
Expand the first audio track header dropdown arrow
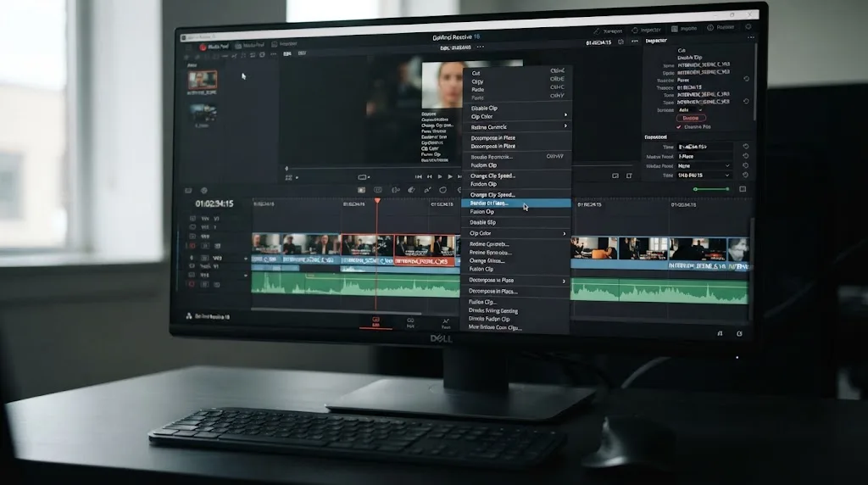[246, 259]
